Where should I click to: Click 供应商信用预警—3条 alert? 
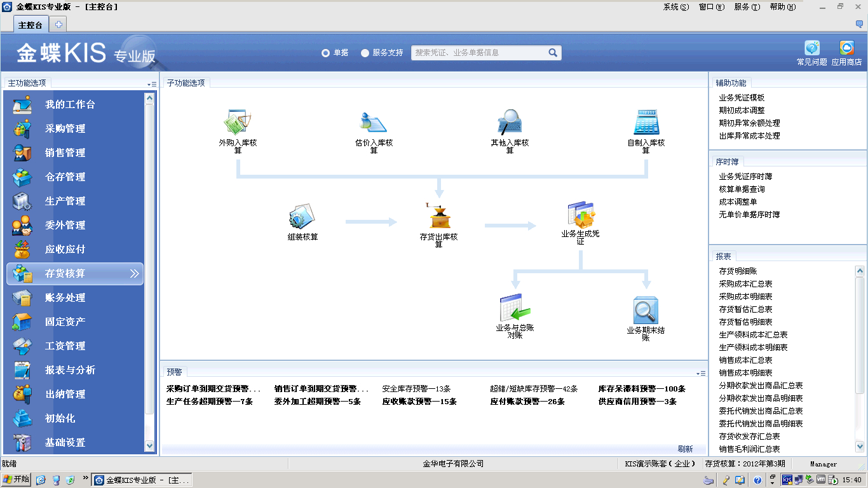tap(637, 402)
